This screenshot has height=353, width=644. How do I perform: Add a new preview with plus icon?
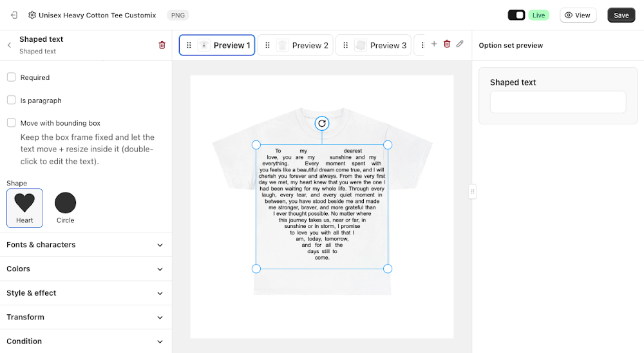click(433, 44)
